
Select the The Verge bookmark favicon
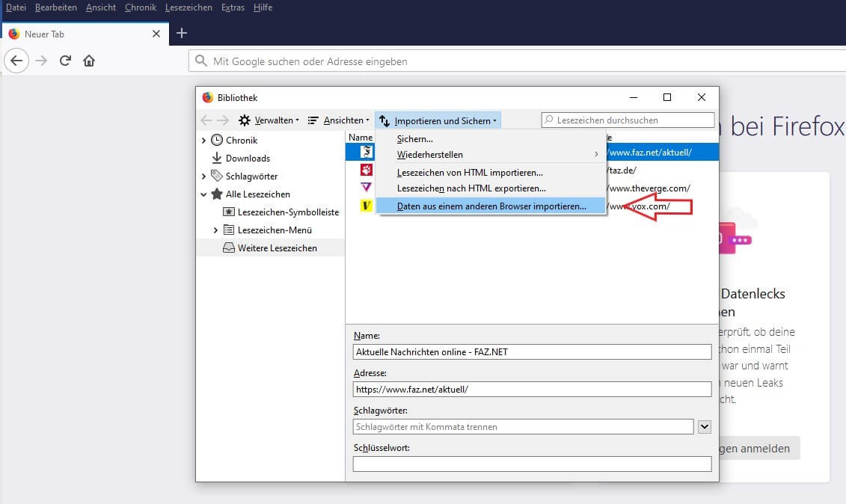click(x=367, y=188)
